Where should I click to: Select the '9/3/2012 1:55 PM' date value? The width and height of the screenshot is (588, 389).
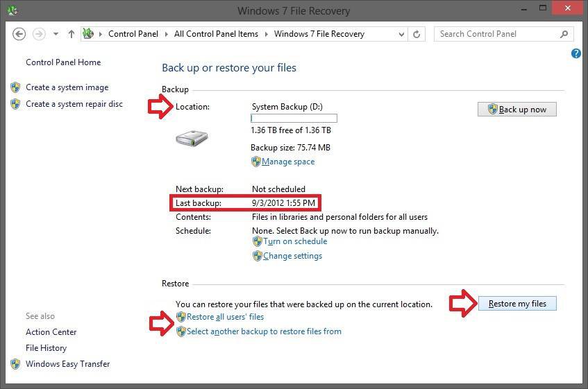coord(283,203)
